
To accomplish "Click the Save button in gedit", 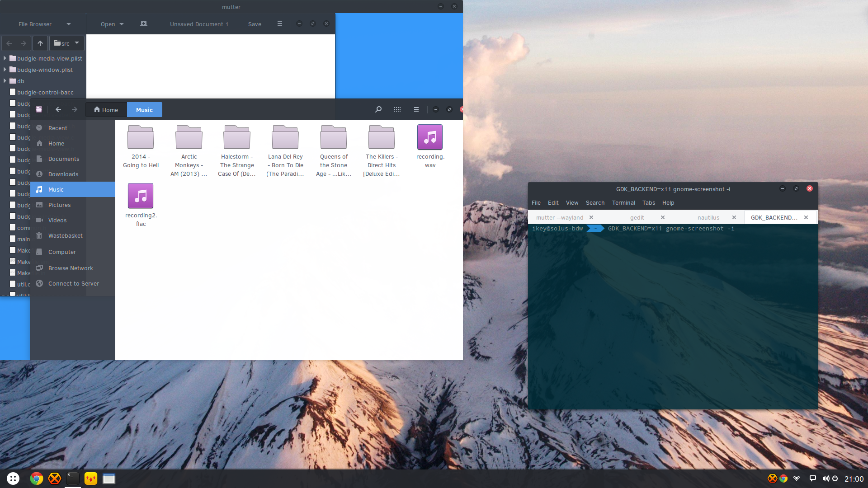I will click(x=255, y=24).
